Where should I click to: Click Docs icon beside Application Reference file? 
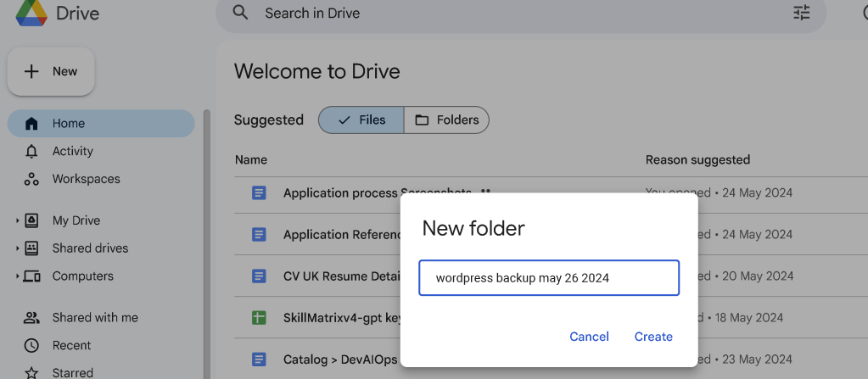(259, 235)
